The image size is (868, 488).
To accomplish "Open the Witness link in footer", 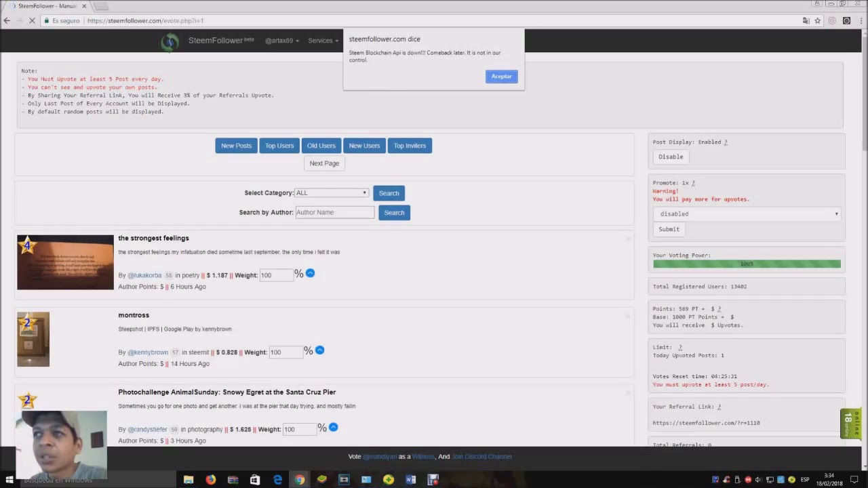I will 423,457.
